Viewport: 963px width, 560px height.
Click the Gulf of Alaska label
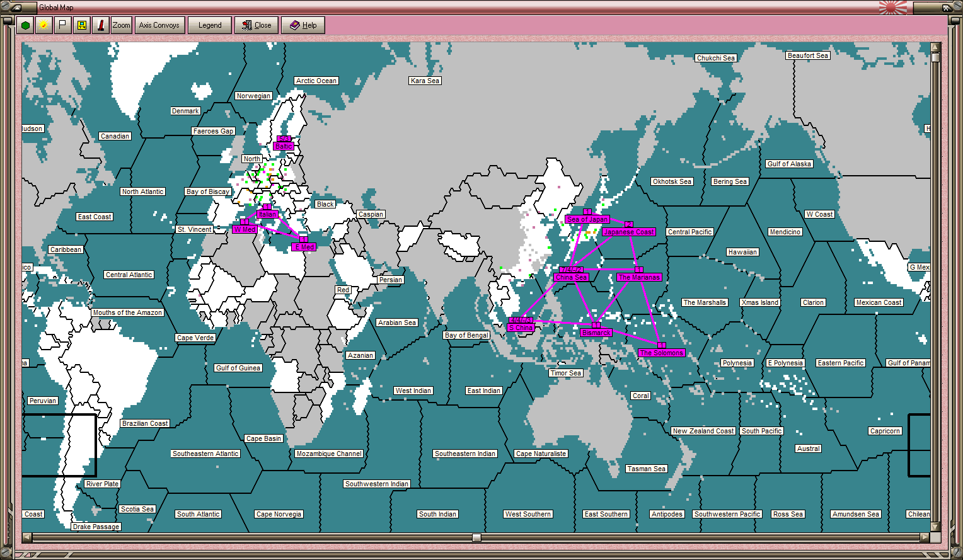tap(789, 164)
